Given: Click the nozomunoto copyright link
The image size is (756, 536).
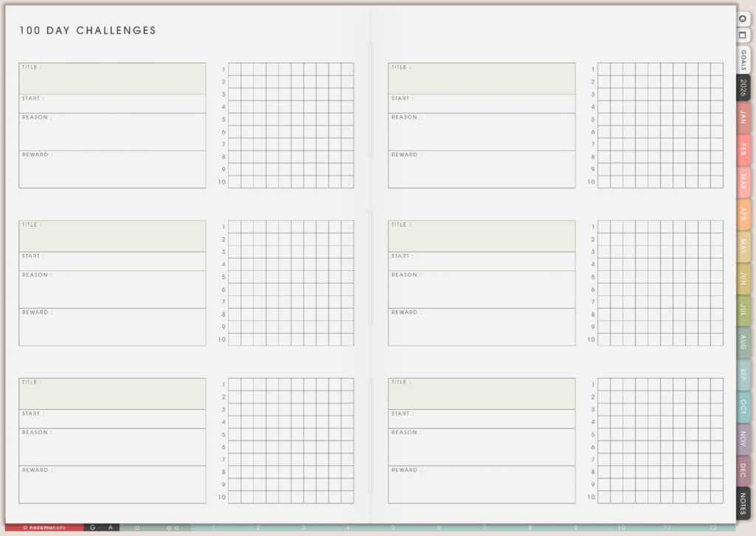Looking at the screenshot, I should pos(44,528).
